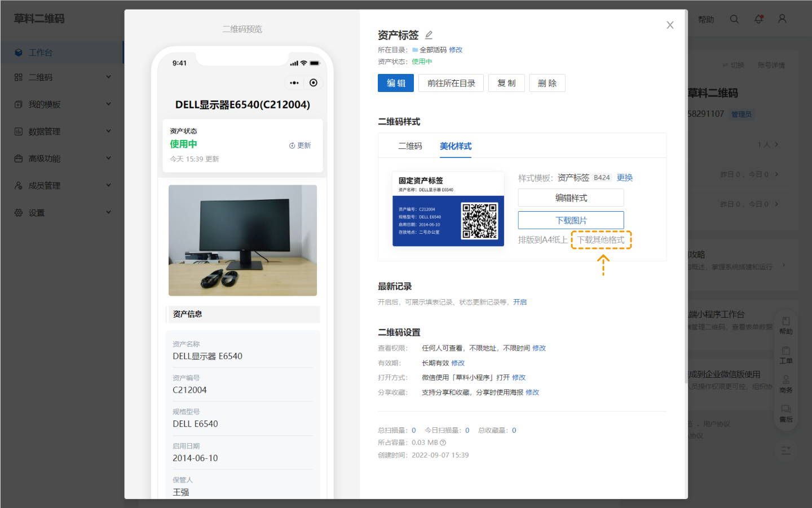Click 修改 next to 打开方式

pos(519,378)
